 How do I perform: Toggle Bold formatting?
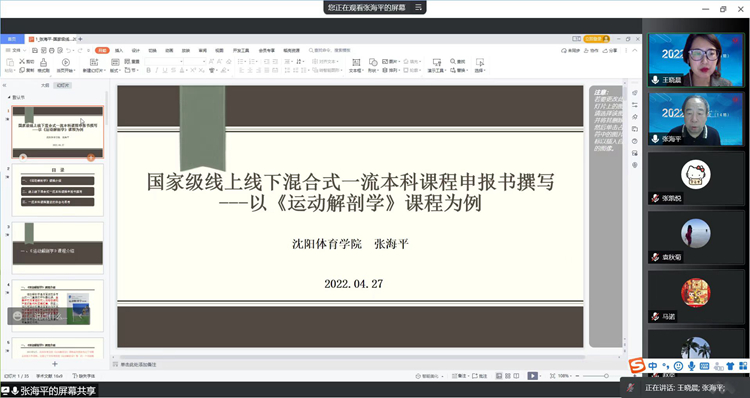click(x=149, y=70)
